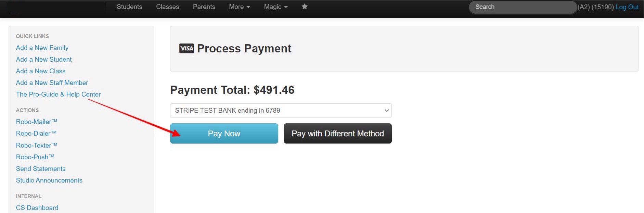Click into the Search field

click(x=522, y=7)
